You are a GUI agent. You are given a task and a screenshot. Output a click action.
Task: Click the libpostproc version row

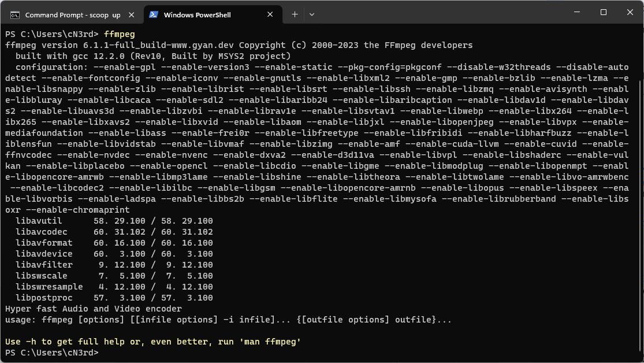pos(114,298)
